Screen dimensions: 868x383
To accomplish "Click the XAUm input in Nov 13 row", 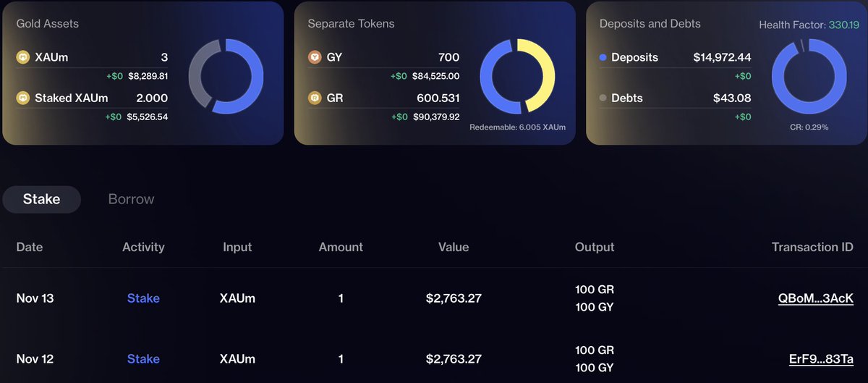I will 237,298.
